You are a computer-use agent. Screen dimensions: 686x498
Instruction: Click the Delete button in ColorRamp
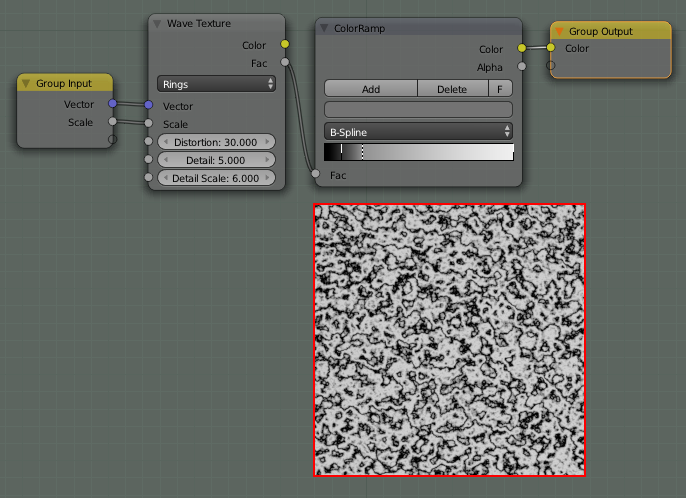point(452,89)
